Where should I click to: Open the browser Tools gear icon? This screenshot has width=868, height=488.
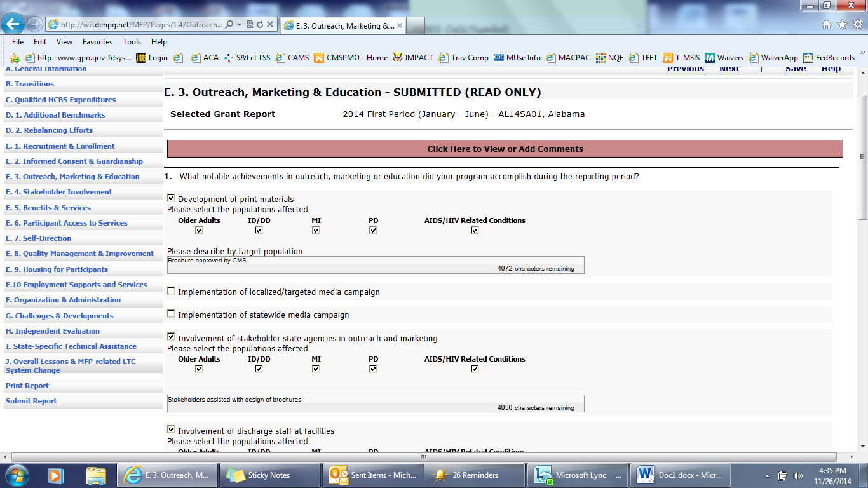(857, 25)
